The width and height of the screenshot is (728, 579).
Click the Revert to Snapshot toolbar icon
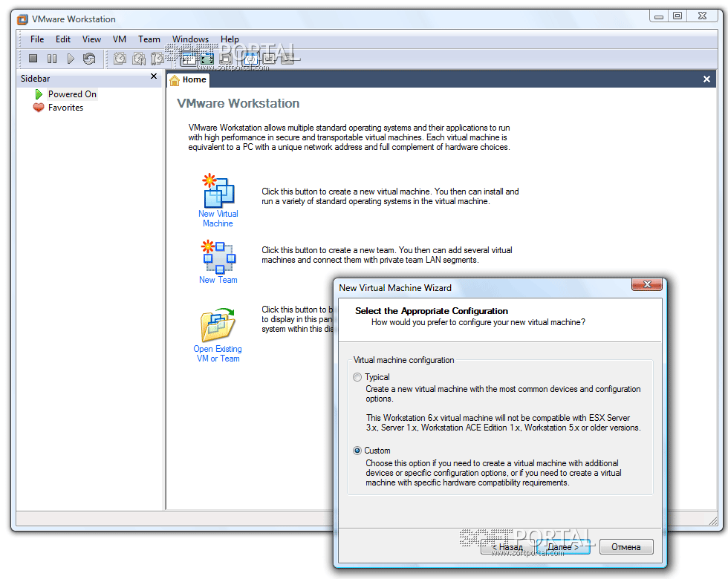pyautogui.click(x=138, y=59)
